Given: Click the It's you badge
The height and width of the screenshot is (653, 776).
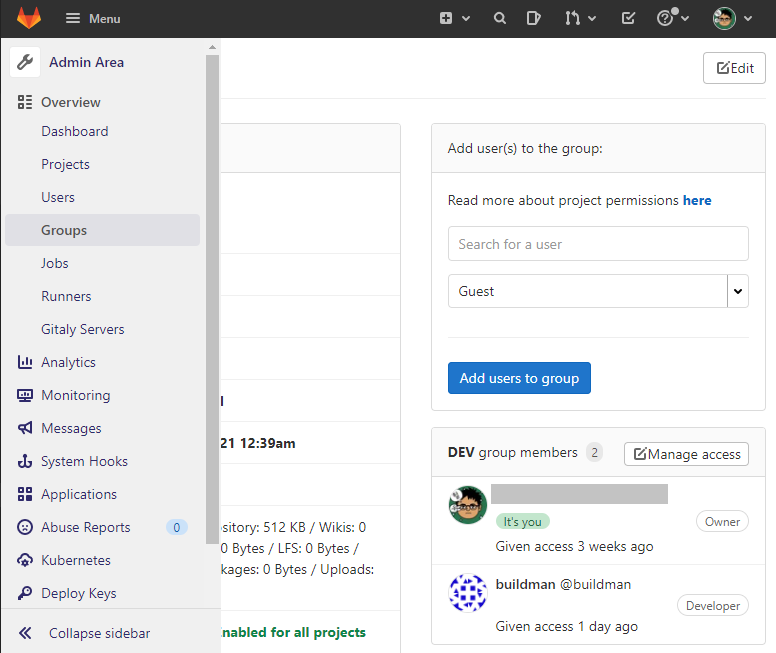Looking at the screenshot, I should (523, 521).
